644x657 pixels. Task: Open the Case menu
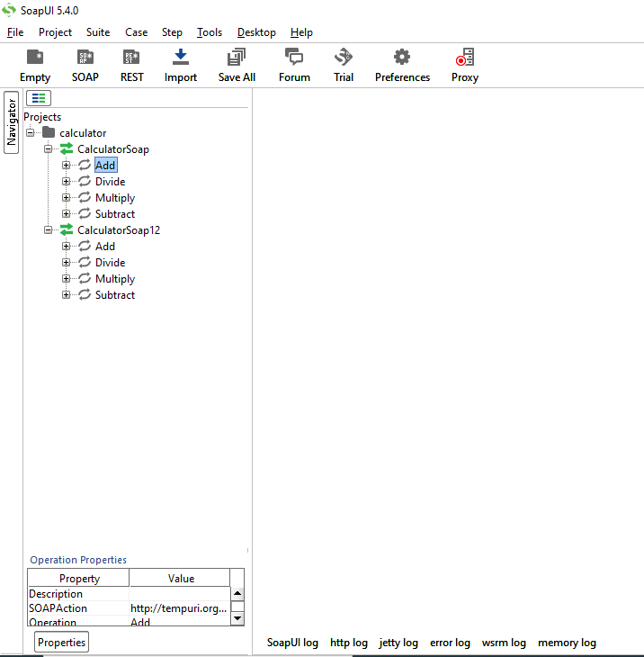point(136,32)
